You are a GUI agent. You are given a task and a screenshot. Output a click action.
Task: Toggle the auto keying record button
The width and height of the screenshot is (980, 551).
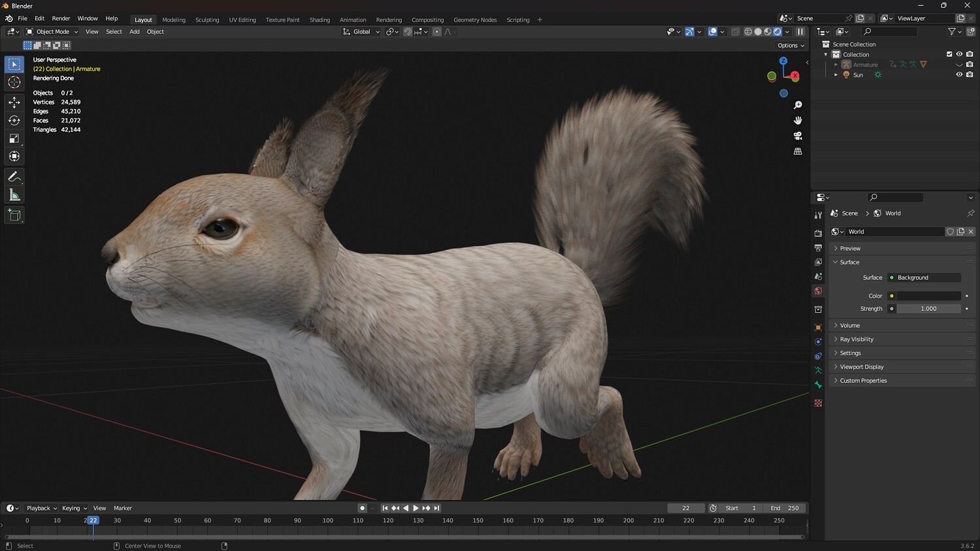362,508
